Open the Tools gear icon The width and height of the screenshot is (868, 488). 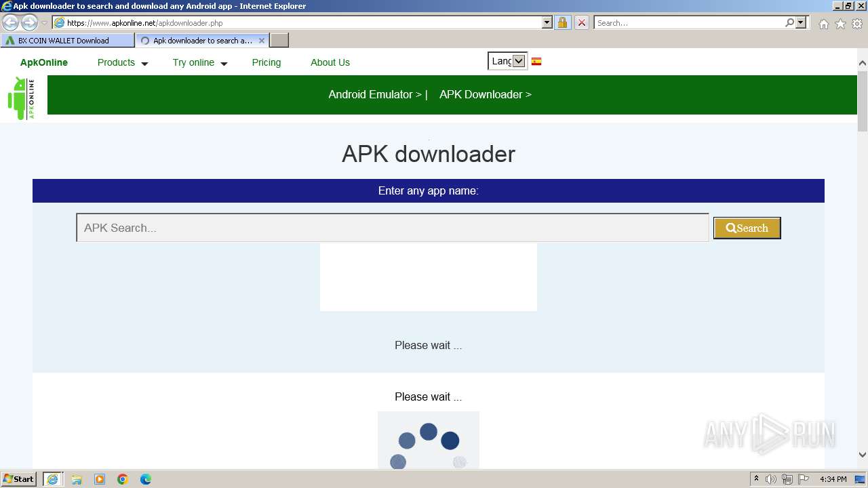857,24
